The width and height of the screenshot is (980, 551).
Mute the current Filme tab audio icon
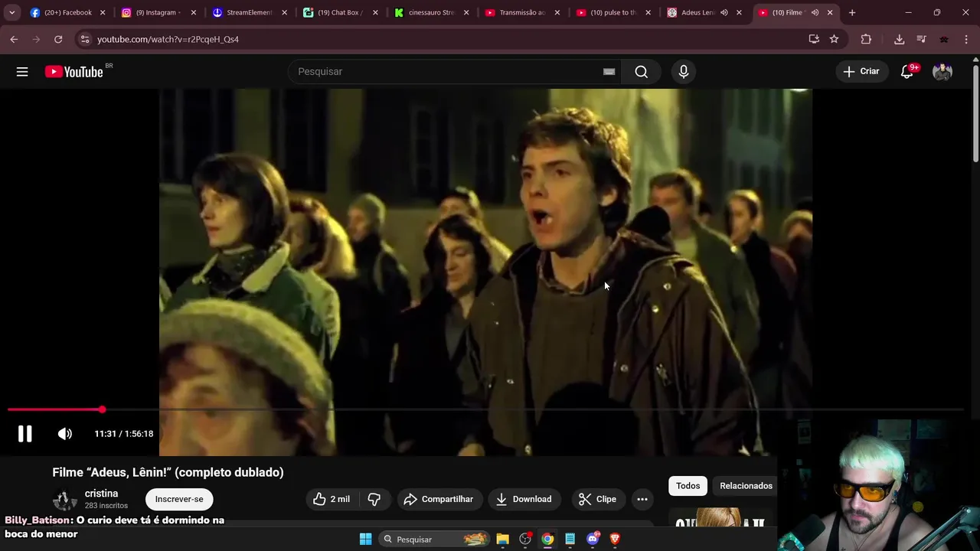(x=815, y=12)
